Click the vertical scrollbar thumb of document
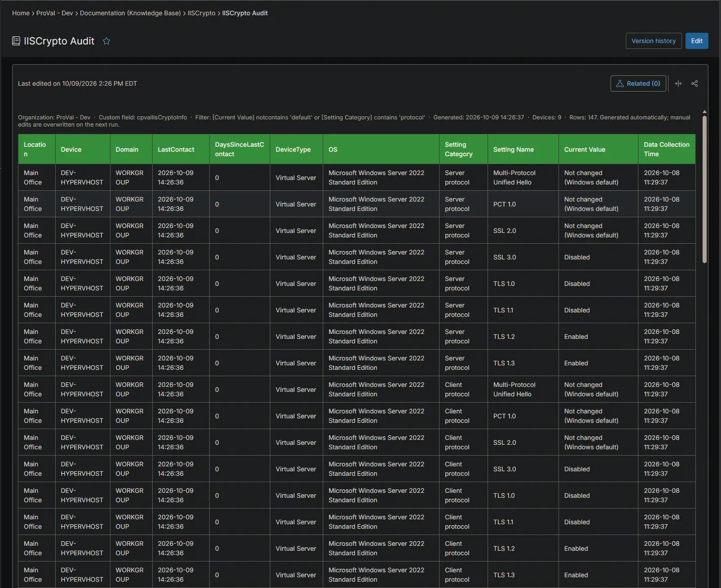The height and width of the screenshot is (588, 721). click(x=704, y=189)
